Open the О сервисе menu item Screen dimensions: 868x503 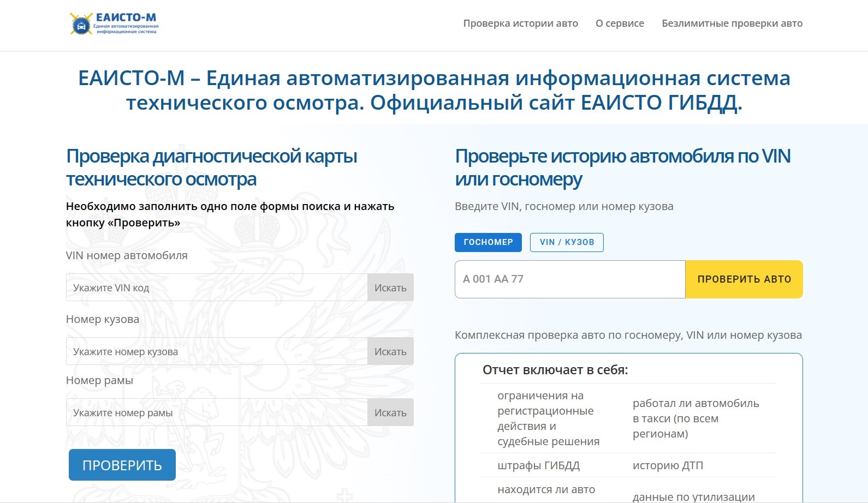tap(620, 23)
